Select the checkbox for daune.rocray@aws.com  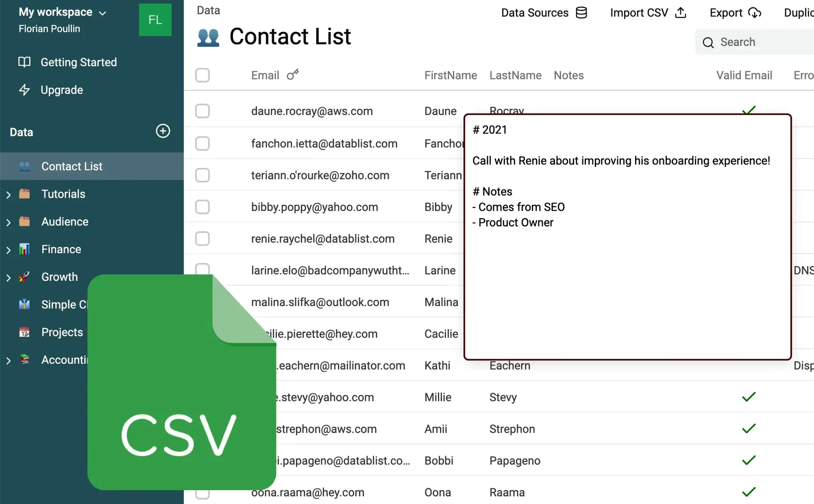203,111
